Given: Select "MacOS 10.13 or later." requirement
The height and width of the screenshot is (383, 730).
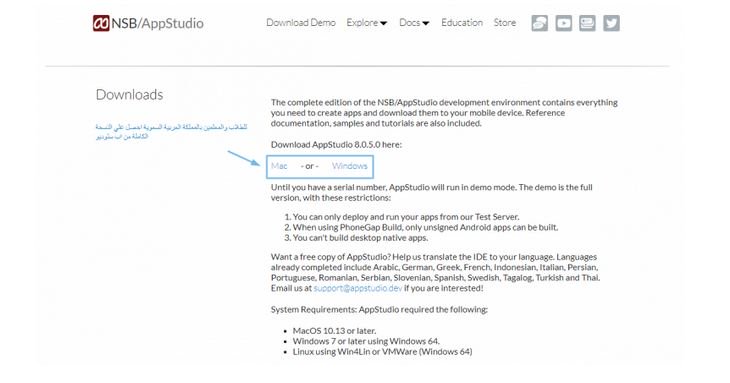Looking at the screenshot, I should (334, 331).
